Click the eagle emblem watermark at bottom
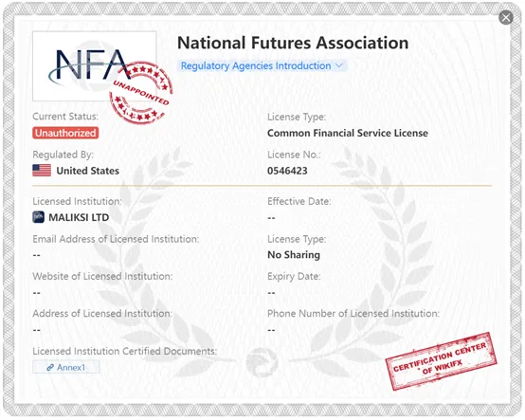 262,362
